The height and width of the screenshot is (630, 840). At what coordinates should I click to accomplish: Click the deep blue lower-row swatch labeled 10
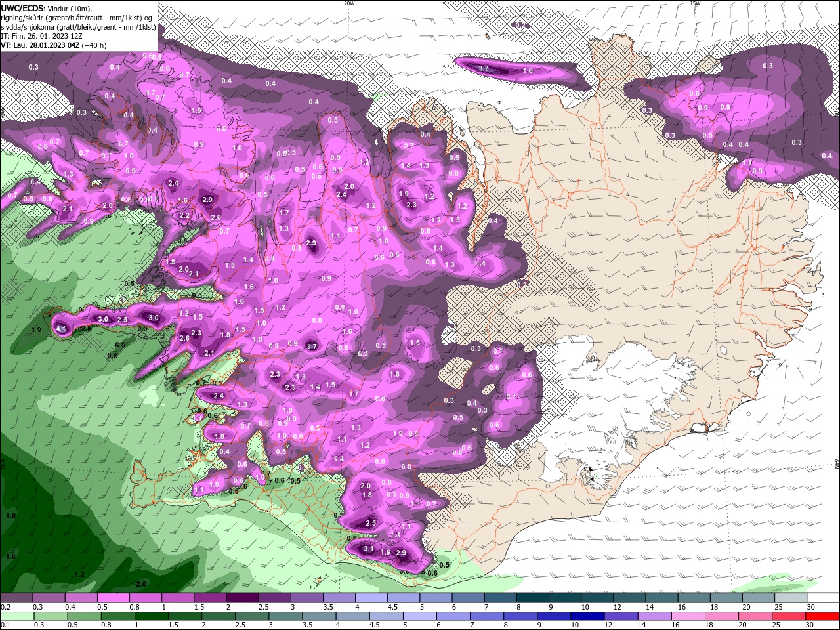pos(587,616)
